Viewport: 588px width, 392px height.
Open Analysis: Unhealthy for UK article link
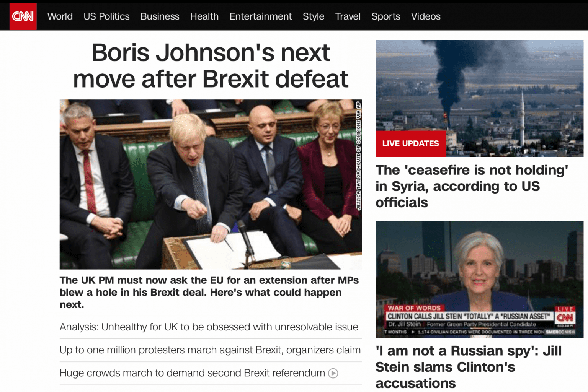[x=209, y=327]
